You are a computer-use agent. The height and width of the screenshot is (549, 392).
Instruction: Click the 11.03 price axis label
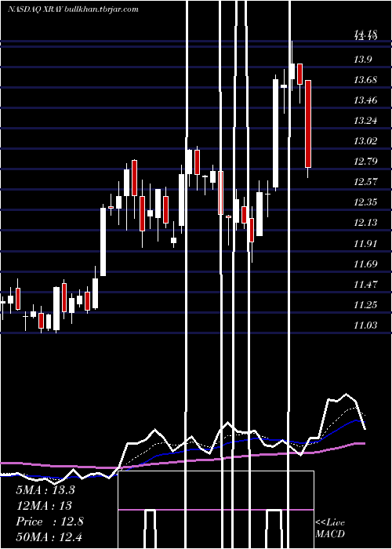click(365, 325)
